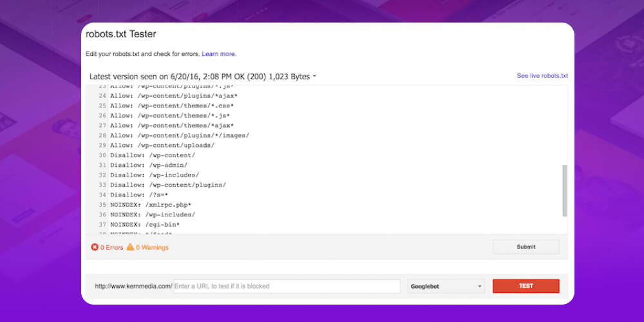Click the red TEST button

(x=526, y=287)
